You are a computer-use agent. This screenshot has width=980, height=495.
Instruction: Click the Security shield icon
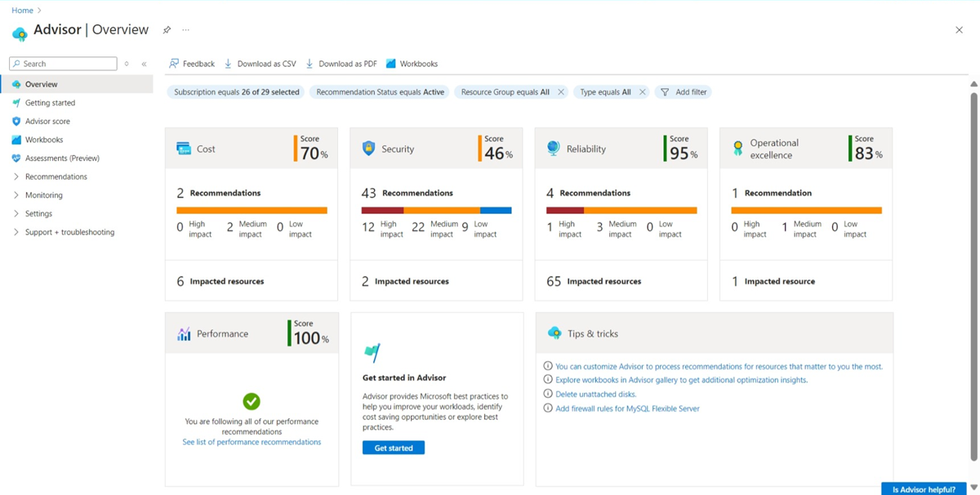370,148
